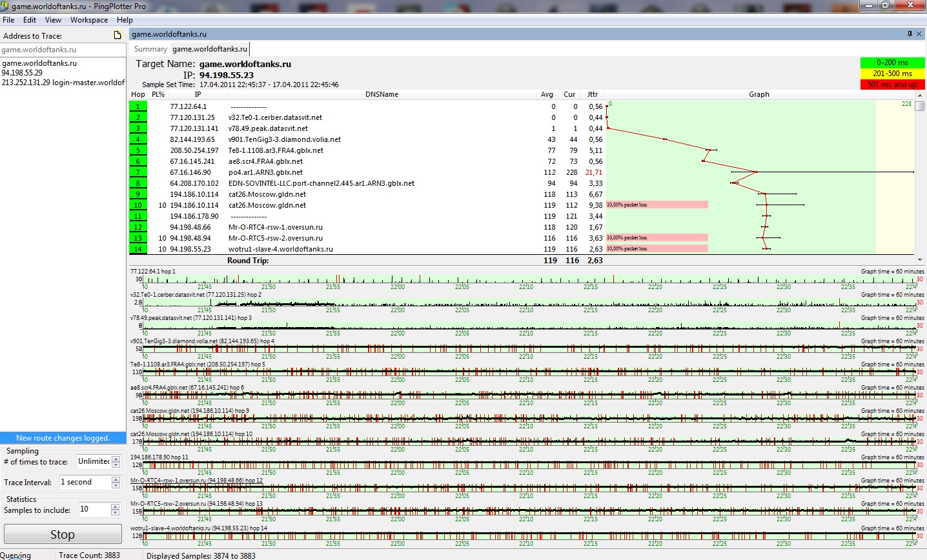This screenshot has height=560, width=927.
Task: Click the Hop column header
Action: [138, 94]
